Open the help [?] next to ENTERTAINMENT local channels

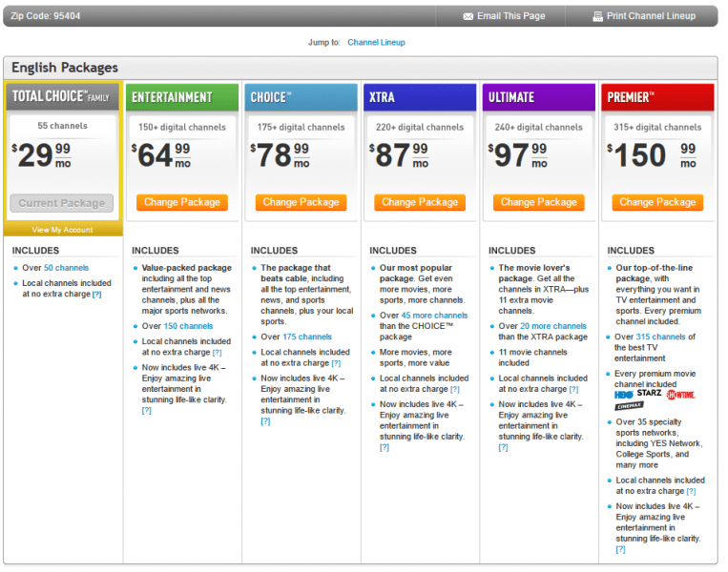(x=217, y=353)
